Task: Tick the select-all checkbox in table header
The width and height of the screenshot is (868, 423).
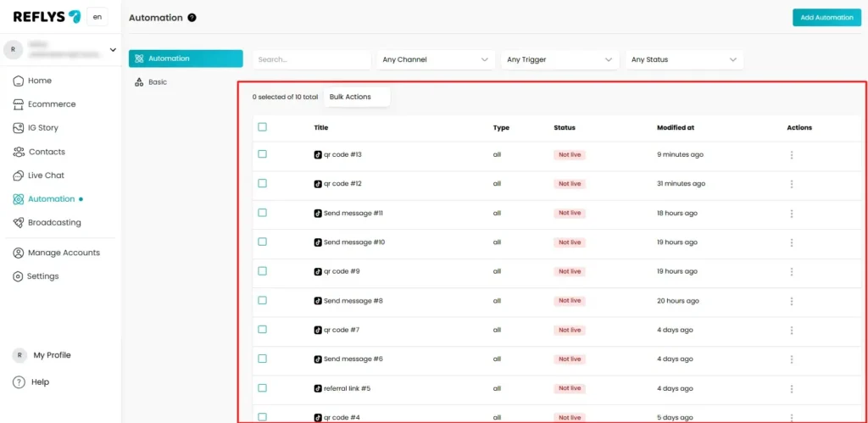Action: 263,127
